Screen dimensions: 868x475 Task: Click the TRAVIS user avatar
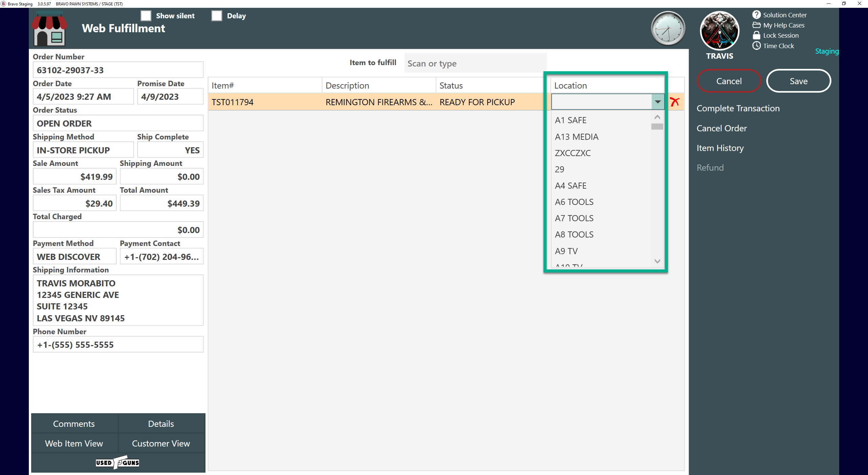(x=719, y=31)
